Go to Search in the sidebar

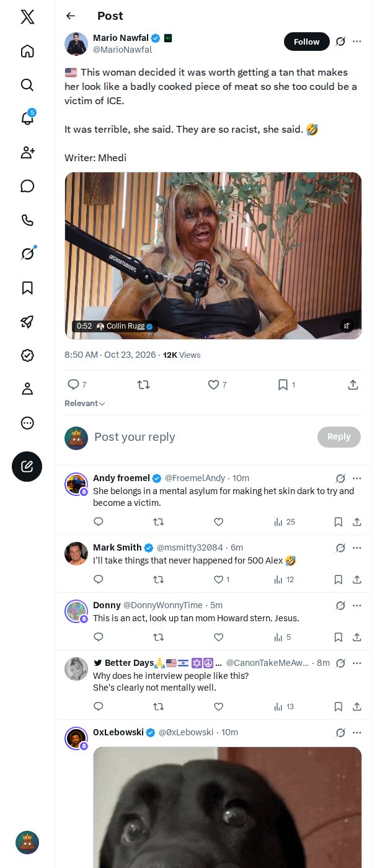(x=27, y=85)
